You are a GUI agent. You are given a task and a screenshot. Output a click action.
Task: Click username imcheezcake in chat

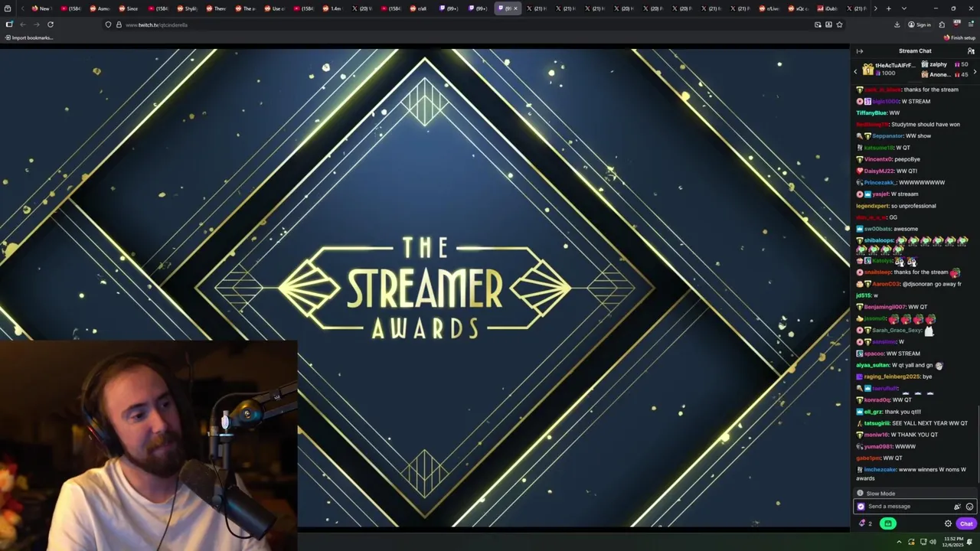[880, 470]
